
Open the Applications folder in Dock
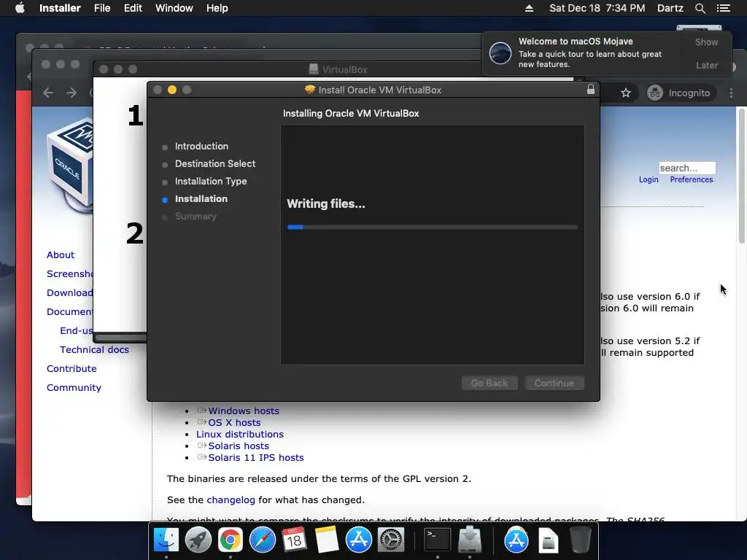(x=516, y=540)
